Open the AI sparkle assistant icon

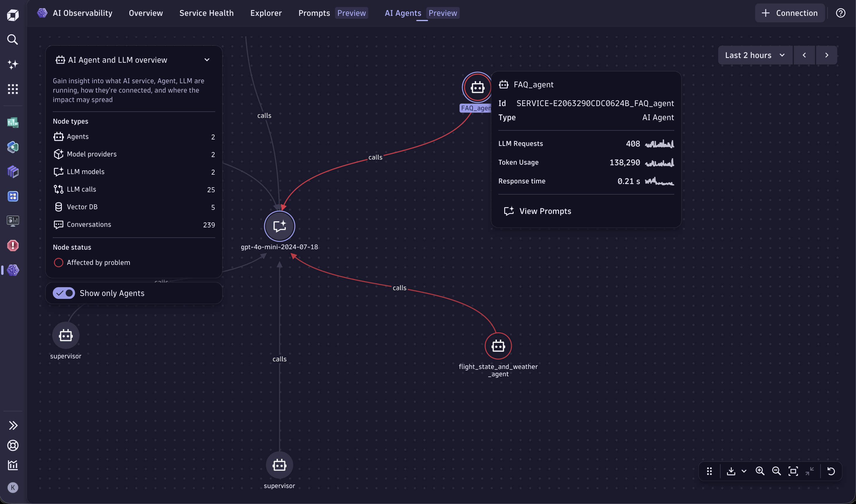13,64
